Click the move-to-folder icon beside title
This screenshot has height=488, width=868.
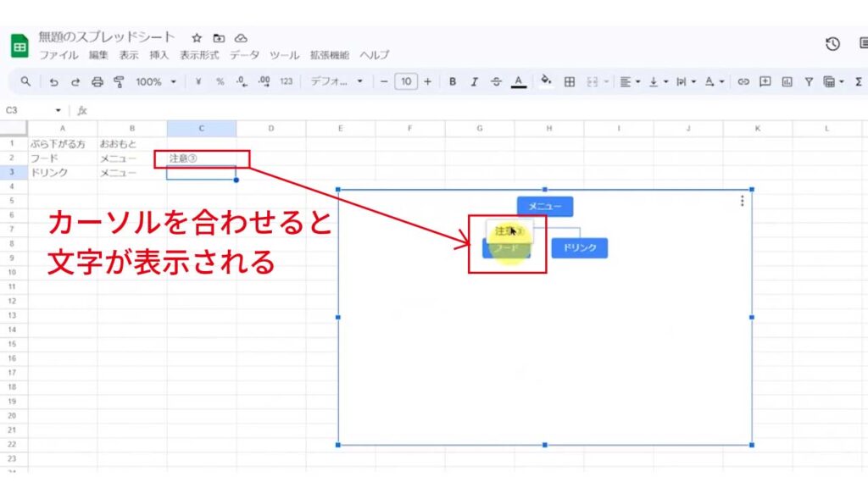220,38
